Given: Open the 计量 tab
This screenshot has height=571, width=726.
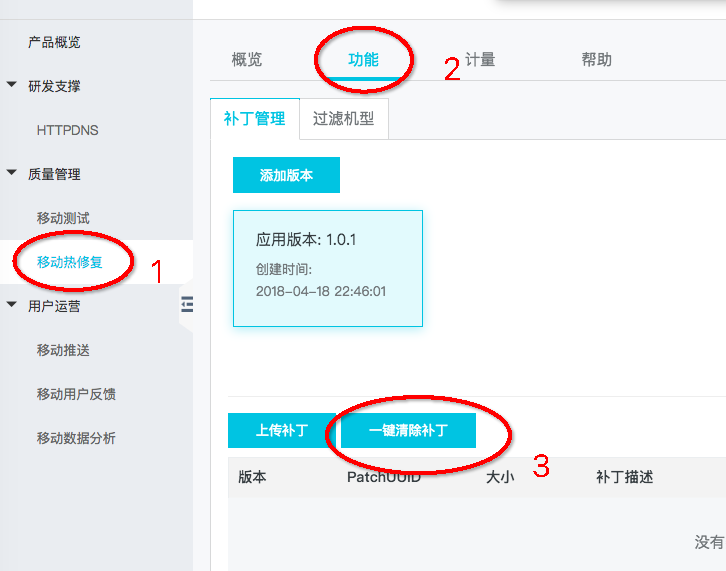Looking at the screenshot, I should 480,60.
